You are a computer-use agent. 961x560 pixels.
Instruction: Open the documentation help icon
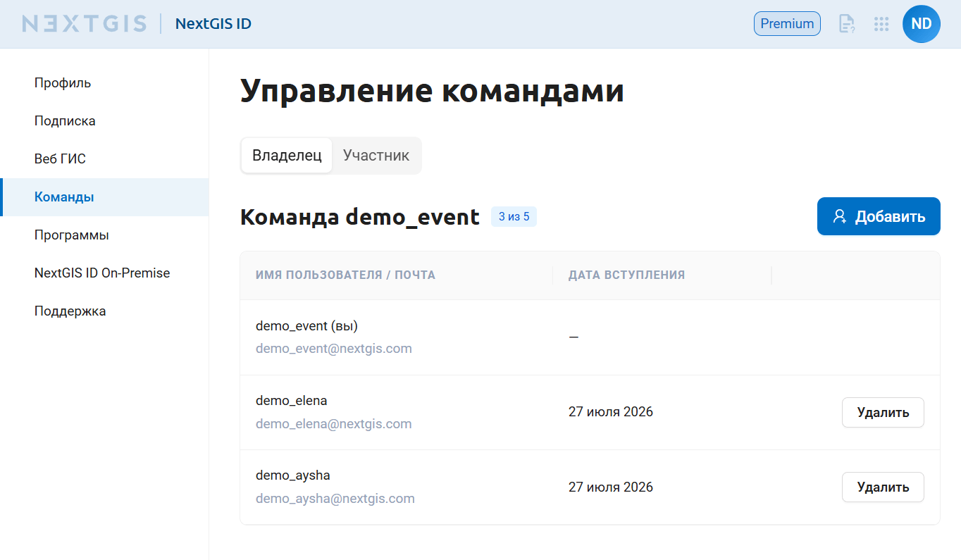pos(846,24)
